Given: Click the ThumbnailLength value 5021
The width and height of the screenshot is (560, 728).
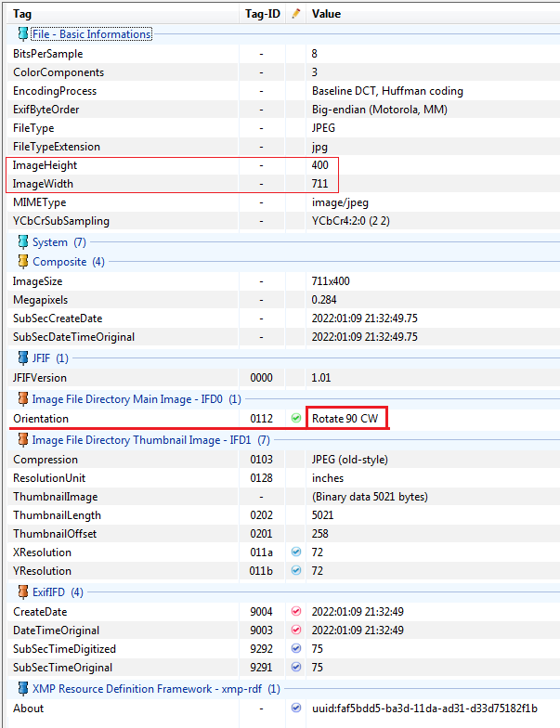Looking at the screenshot, I should pyautogui.click(x=323, y=515).
